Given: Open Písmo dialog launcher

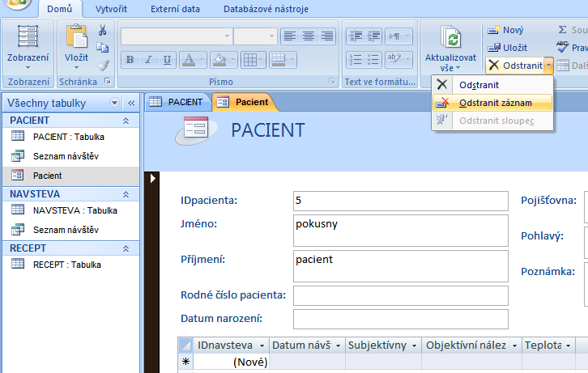Looking at the screenshot, I should (x=331, y=81).
